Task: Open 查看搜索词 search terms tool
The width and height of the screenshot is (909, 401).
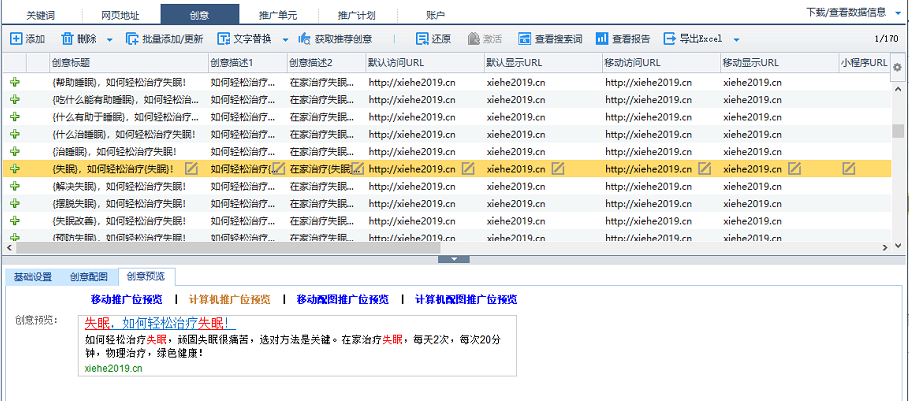Action: (550, 39)
